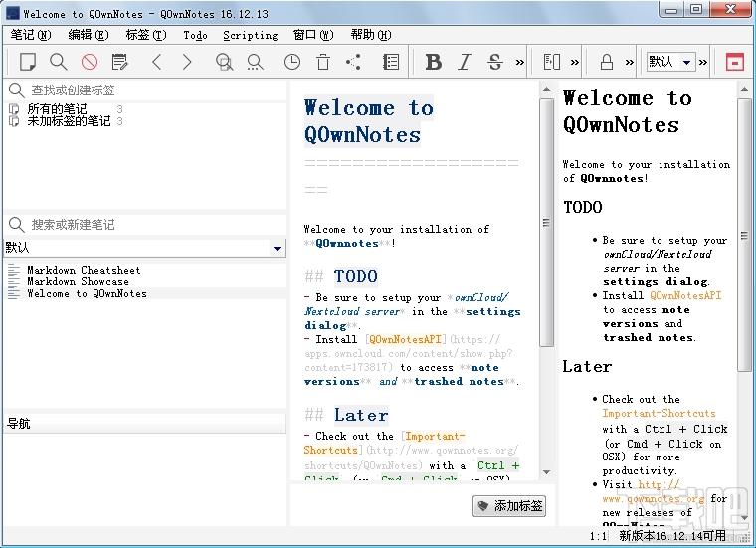Click the lock encryption icon
Screen dimensions: 756x548
click(x=607, y=62)
